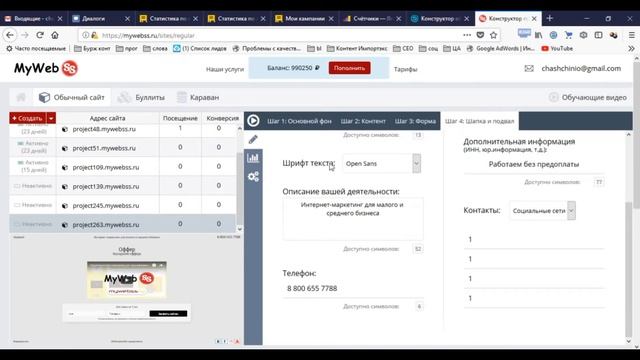Open the CEO bookmarks folder

[x=403, y=49]
